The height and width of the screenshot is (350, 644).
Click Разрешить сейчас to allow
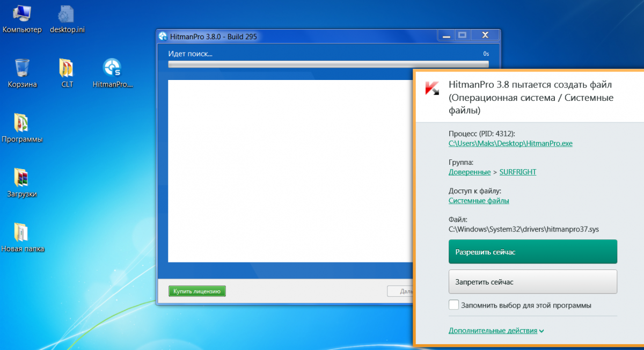coord(532,252)
